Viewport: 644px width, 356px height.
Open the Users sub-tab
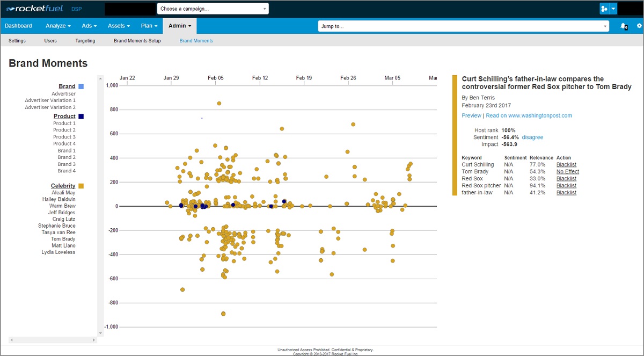coord(50,41)
